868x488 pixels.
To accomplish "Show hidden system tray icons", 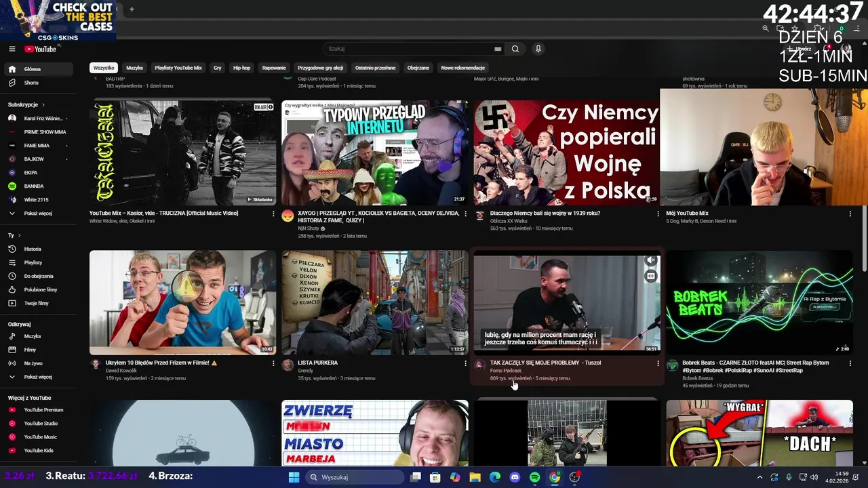I will [760, 477].
